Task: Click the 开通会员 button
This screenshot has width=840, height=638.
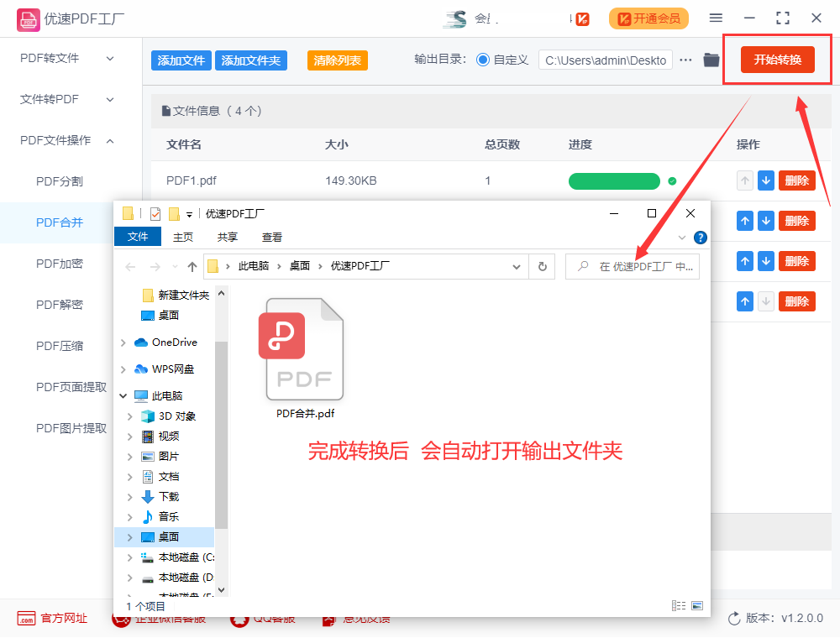Action: point(648,18)
